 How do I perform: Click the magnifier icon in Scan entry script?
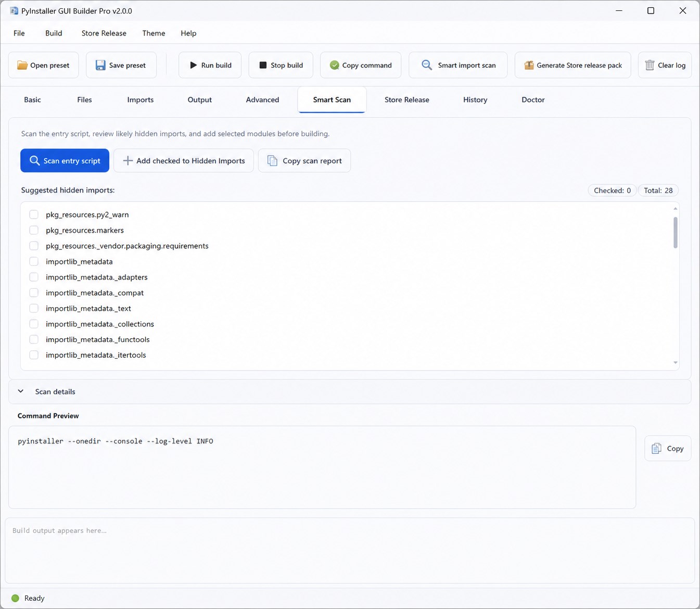(34, 160)
